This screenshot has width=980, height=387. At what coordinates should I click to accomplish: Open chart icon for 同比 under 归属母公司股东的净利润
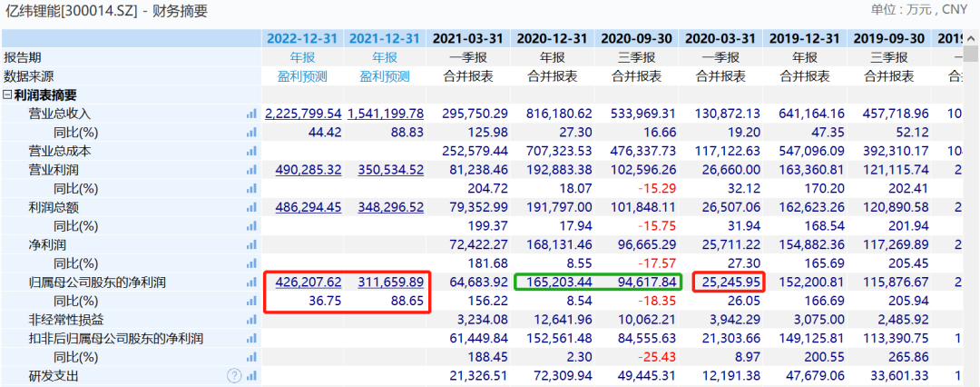click(251, 302)
